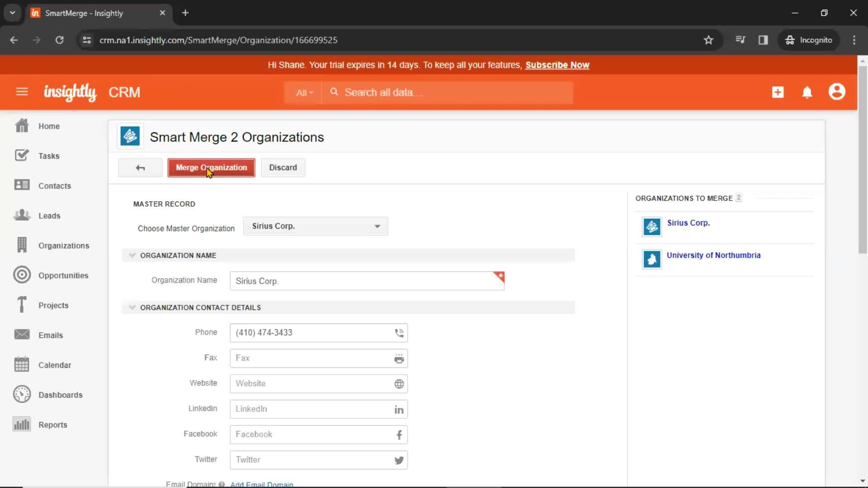This screenshot has width=868, height=488.
Task: Click the Merge Organization button
Action: point(211,168)
